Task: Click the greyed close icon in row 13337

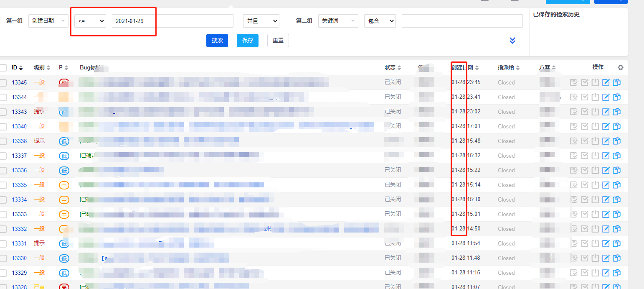Action: (x=596, y=156)
